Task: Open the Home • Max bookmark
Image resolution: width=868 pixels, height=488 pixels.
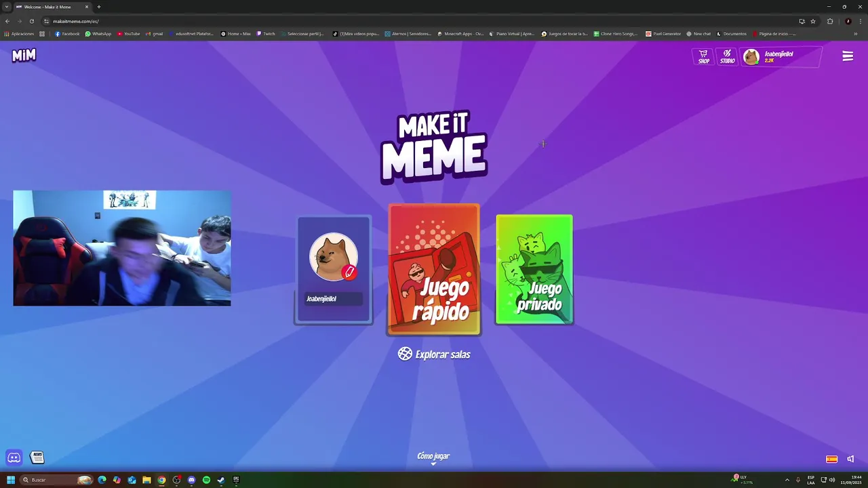Action: pyautogui.click(x=236, y=34)
